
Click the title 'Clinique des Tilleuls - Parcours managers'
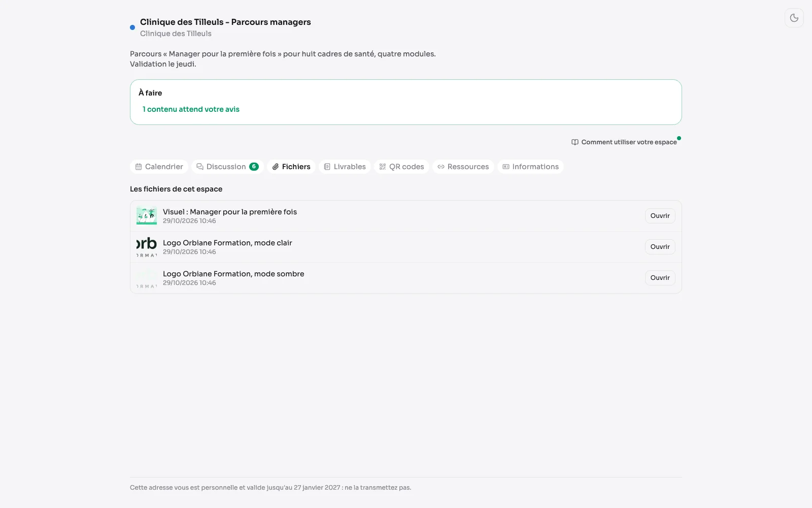(x=225, y=22)
